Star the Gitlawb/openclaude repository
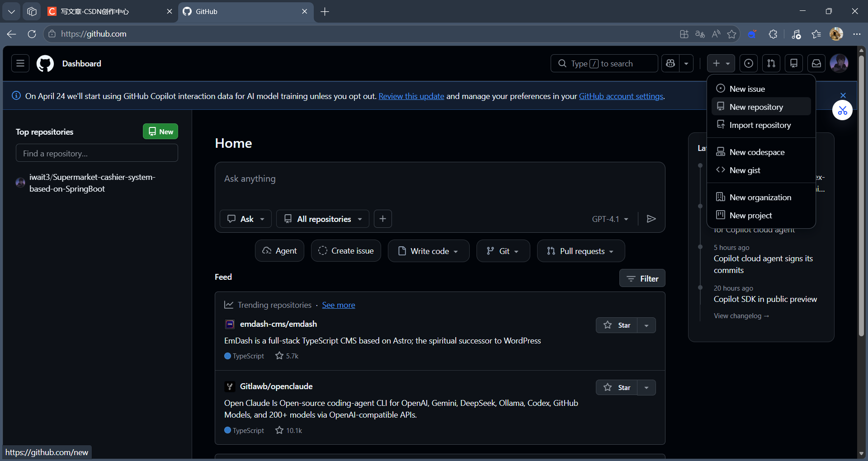Viewport: 868px width, 461px height. [617, 388]
